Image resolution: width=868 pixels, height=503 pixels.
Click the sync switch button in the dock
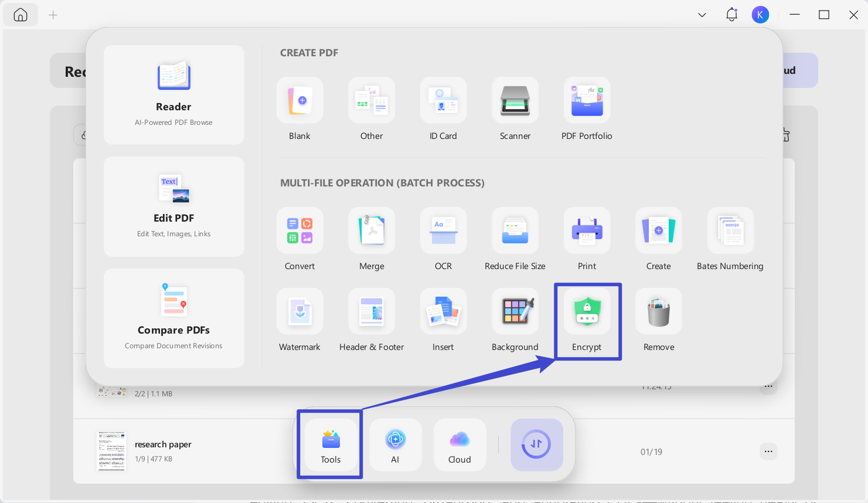click(x=536, y=444)
